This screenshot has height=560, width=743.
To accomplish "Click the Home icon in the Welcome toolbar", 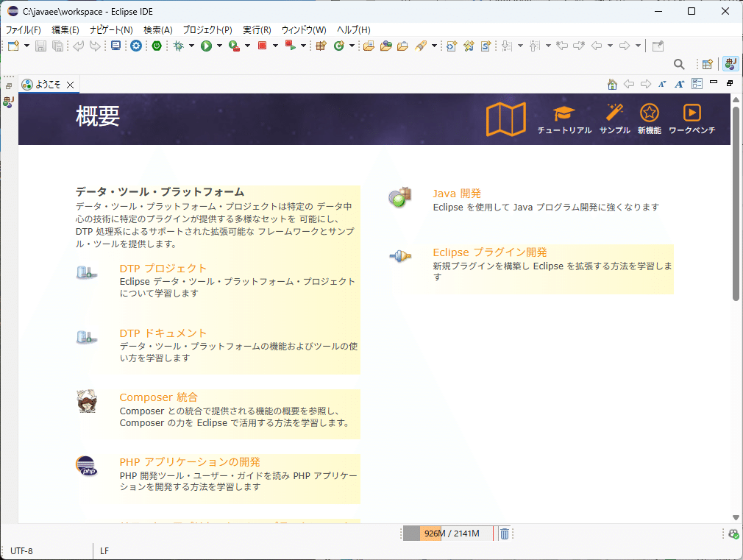I will [612, 84].
